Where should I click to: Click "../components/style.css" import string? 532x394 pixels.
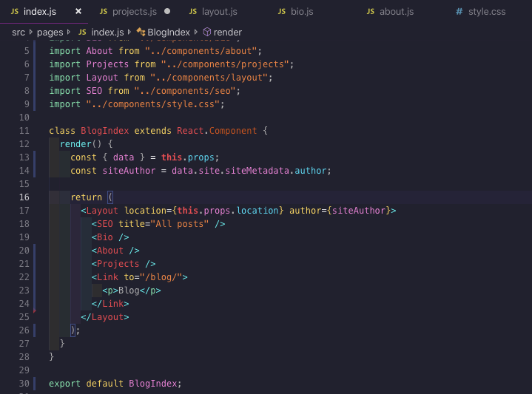tap(153, 104)
